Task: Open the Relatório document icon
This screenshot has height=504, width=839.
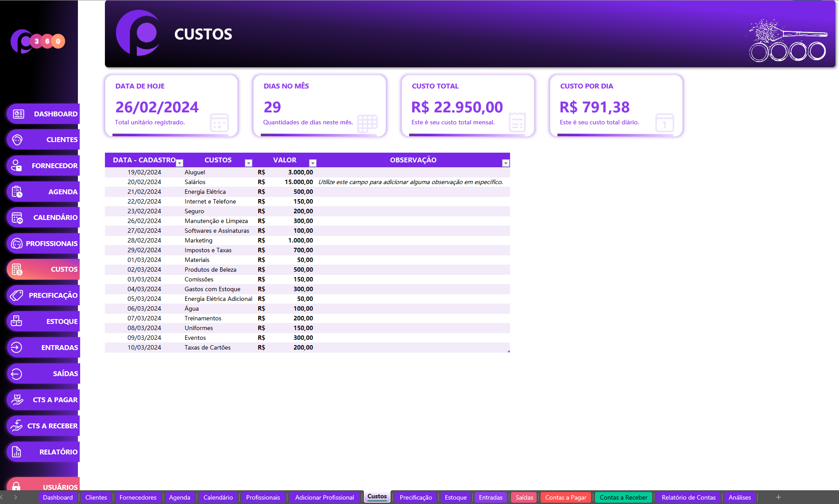Action: 17,451
